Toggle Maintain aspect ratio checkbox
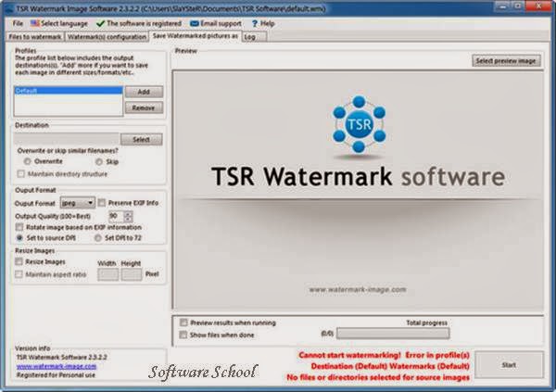 click(19, 274)
